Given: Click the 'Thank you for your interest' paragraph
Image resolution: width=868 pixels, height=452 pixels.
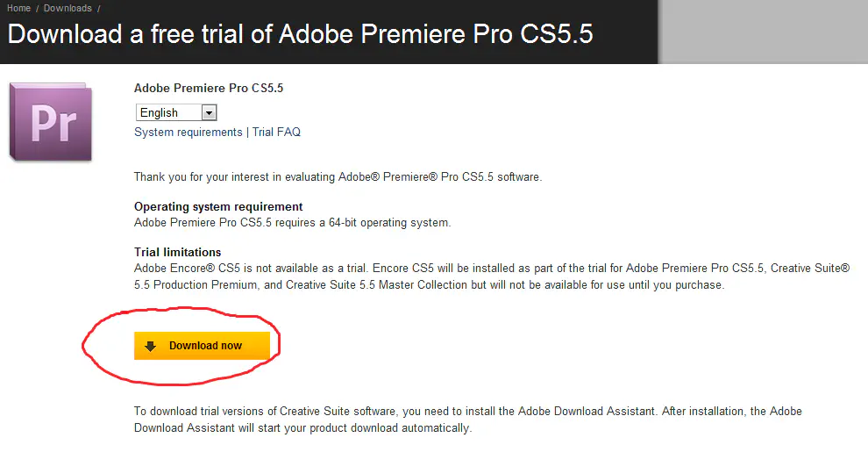Looking at the screenshot, I should click(x=338, y=177).
